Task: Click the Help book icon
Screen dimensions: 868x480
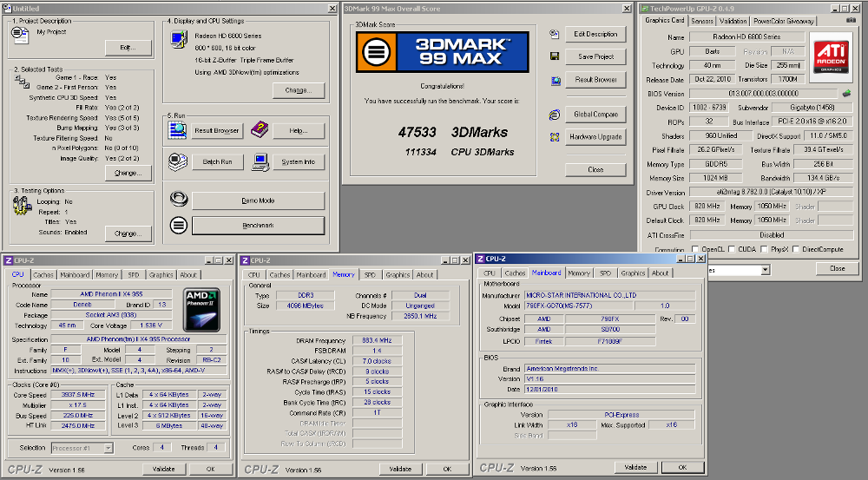Action: [259, 130]
